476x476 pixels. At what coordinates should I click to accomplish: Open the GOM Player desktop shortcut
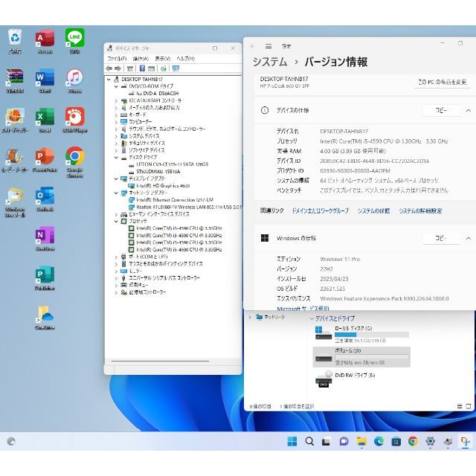[74, 120]
